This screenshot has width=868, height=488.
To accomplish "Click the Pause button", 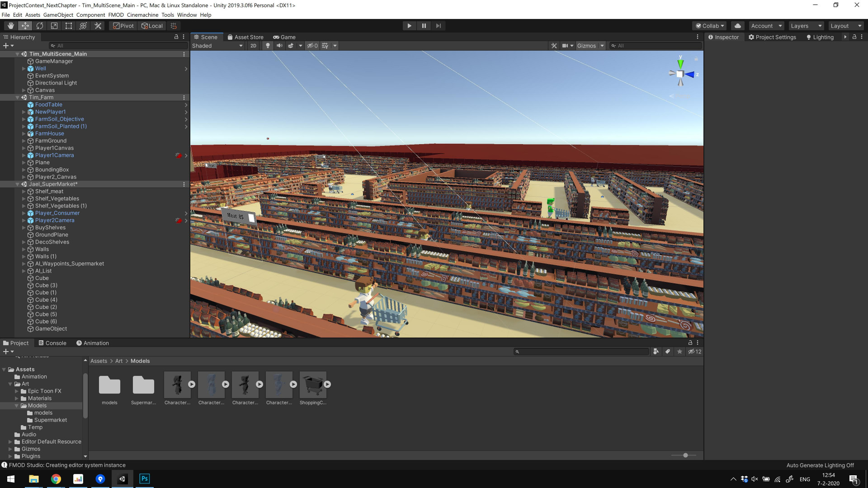I will [424, 26].
